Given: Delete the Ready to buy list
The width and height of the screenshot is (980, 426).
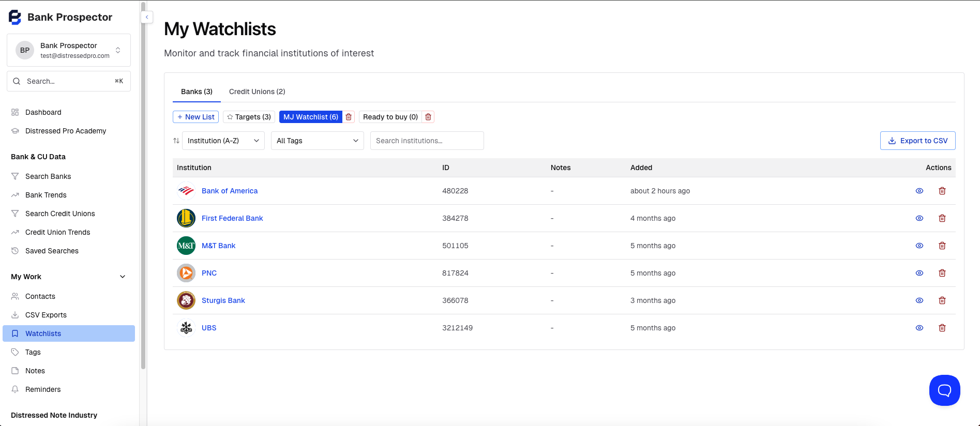Looking at the screenshot, I should (x=428, y=117).
